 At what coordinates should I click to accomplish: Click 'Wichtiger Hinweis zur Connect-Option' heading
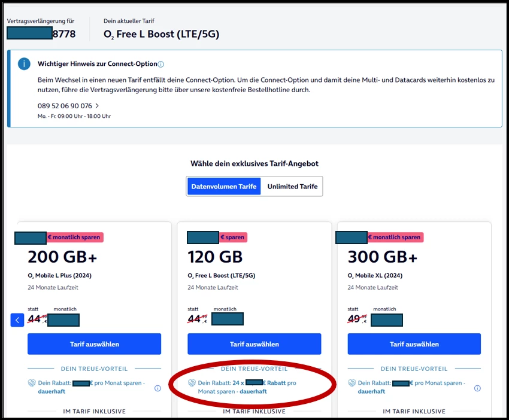pyautogui.click(x=98, y=64)
